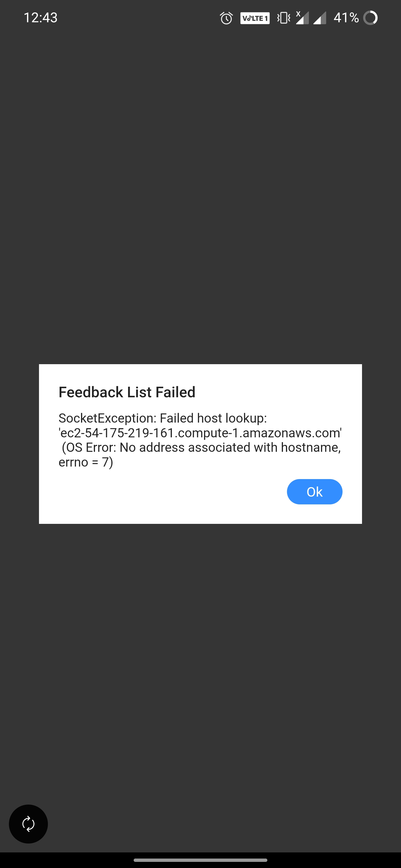The width and height of the screenshot is (401, 868).
Task: Tap the vibrate mode status icon
Action: pyautogui.click(x=283, y=18)
